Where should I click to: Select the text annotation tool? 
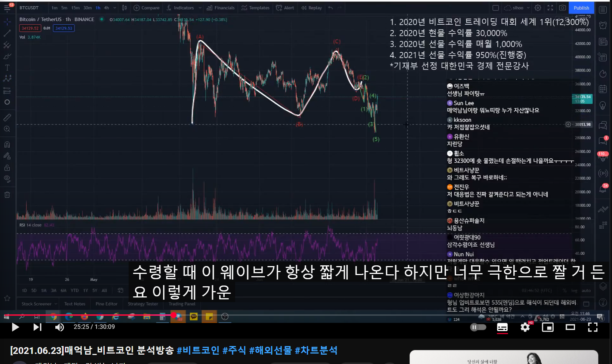7,68
